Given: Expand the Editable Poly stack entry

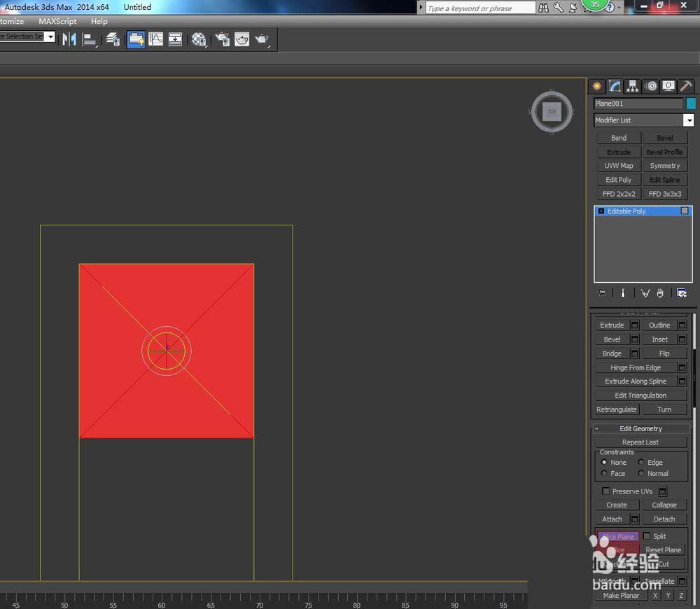Looking at the screenshot, I should (601, 211).
